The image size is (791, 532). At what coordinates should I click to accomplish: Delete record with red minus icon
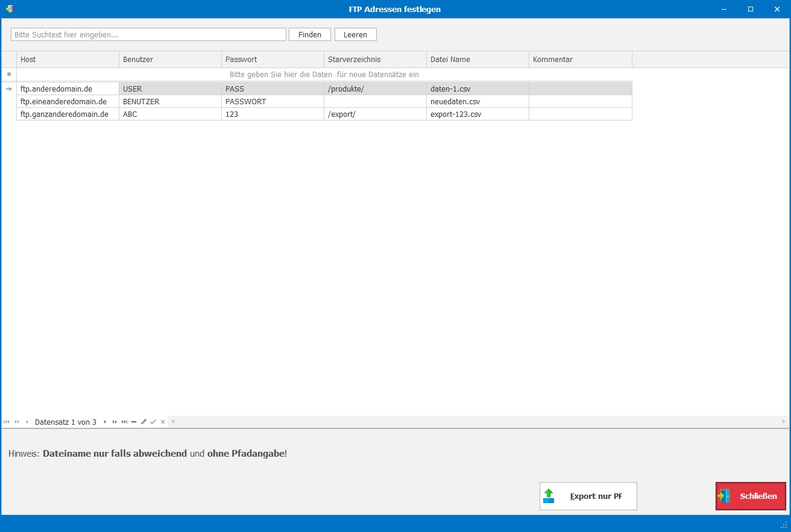pos(134,422)
